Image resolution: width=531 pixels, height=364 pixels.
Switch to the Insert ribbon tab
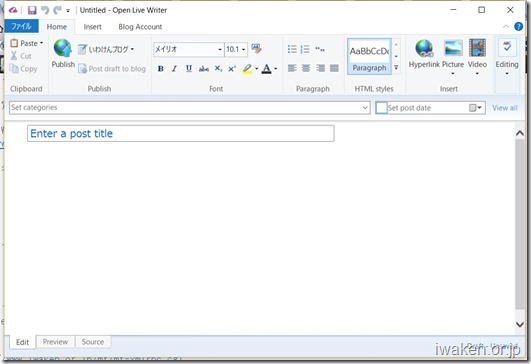pos(92,27)
